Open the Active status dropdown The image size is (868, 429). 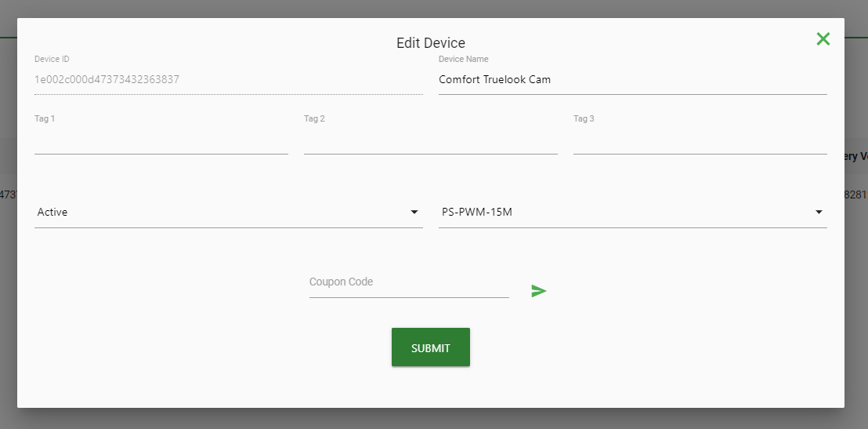pyautogui.click(x=229, y=213)
